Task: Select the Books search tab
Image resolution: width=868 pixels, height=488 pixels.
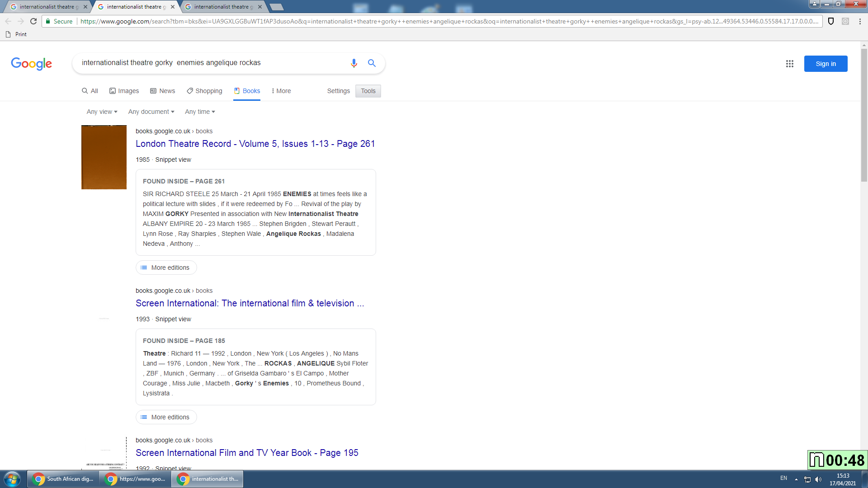Action: (247, 91)
